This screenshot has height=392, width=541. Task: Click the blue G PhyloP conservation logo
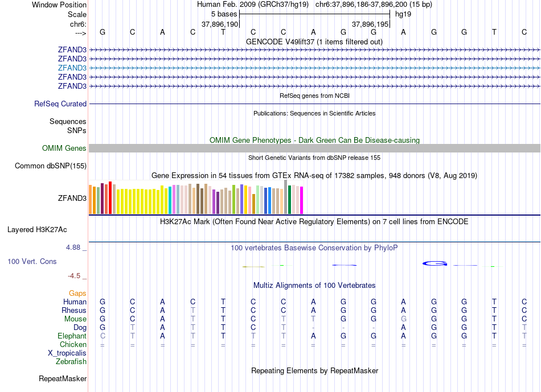(435, 264)
